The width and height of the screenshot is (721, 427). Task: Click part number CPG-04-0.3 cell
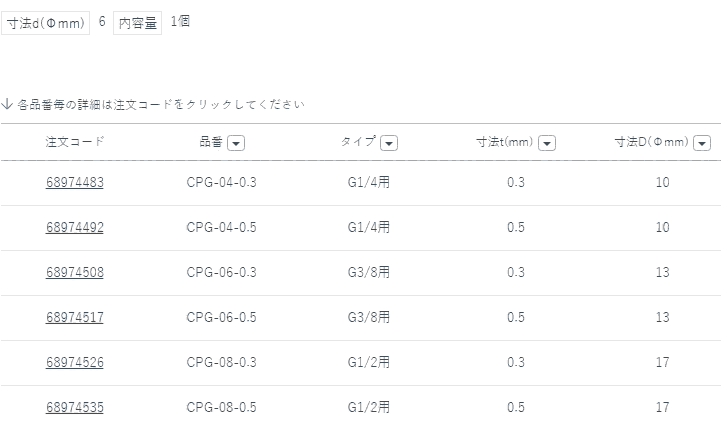[222, 182]
